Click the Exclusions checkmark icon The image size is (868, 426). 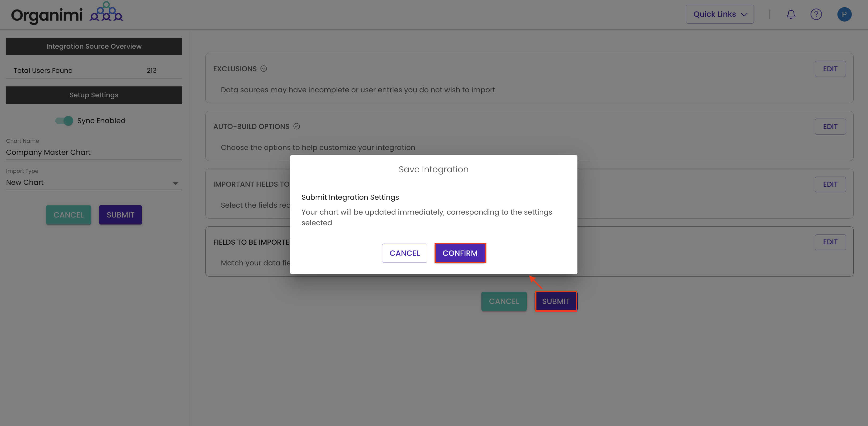pos(264,69)
